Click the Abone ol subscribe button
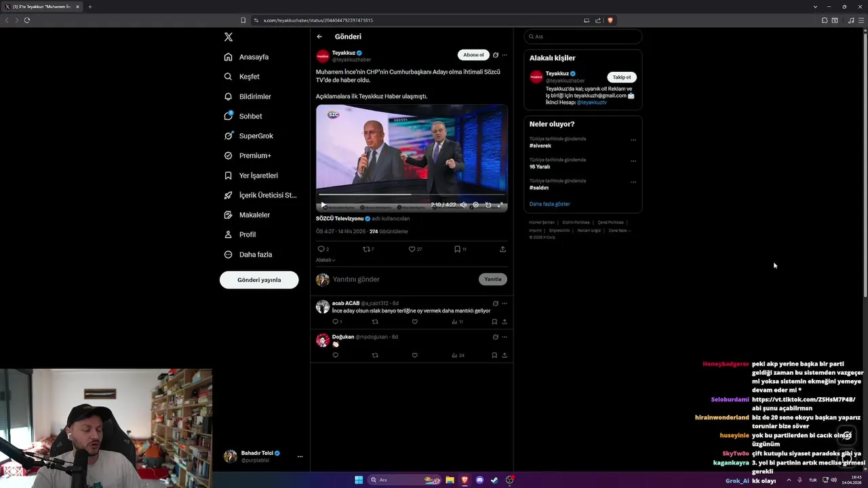Image resolution: width=868 pixels, height=488 pixels. (473, 55)
